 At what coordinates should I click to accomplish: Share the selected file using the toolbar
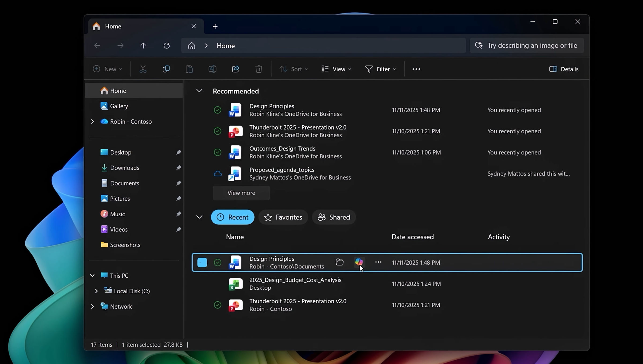click(235, 69)
